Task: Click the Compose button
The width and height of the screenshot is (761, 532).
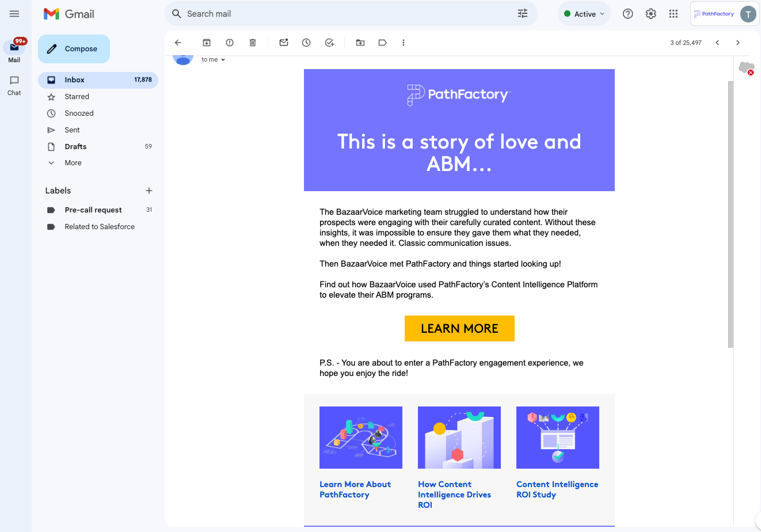Action: coord(74,49)
